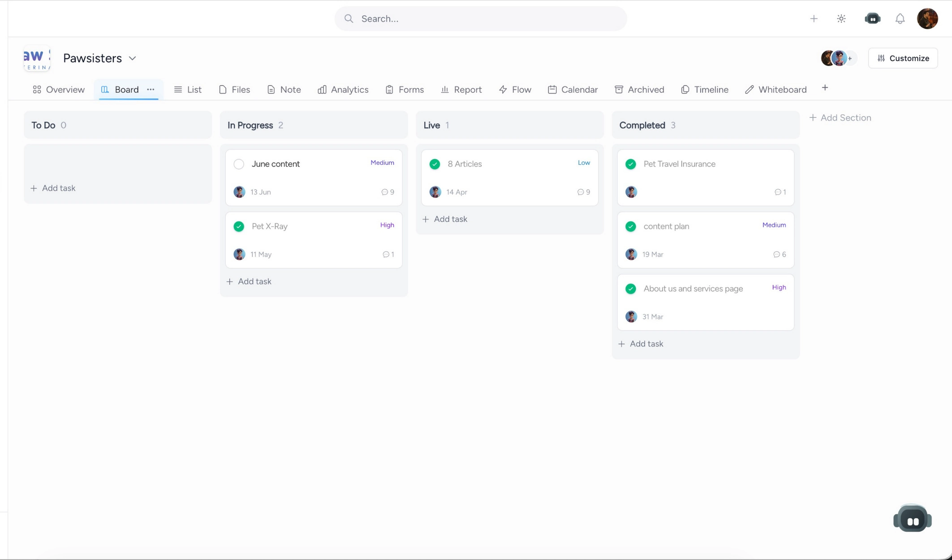The height and width of the screenshot is (560, 952).
Task: Click the Customize button
Action: click(903, 58)
